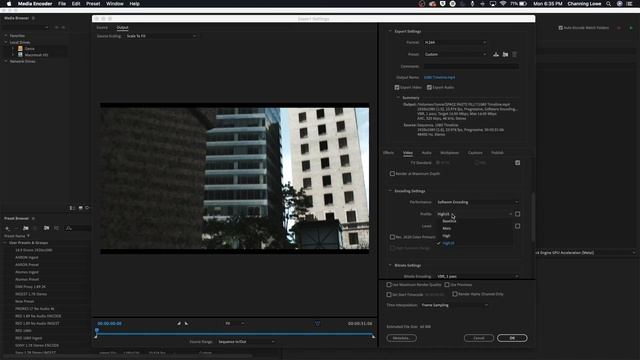Click the Comments input field
Viewport: 640px width, 360px height.
click(x=471, y=66)
